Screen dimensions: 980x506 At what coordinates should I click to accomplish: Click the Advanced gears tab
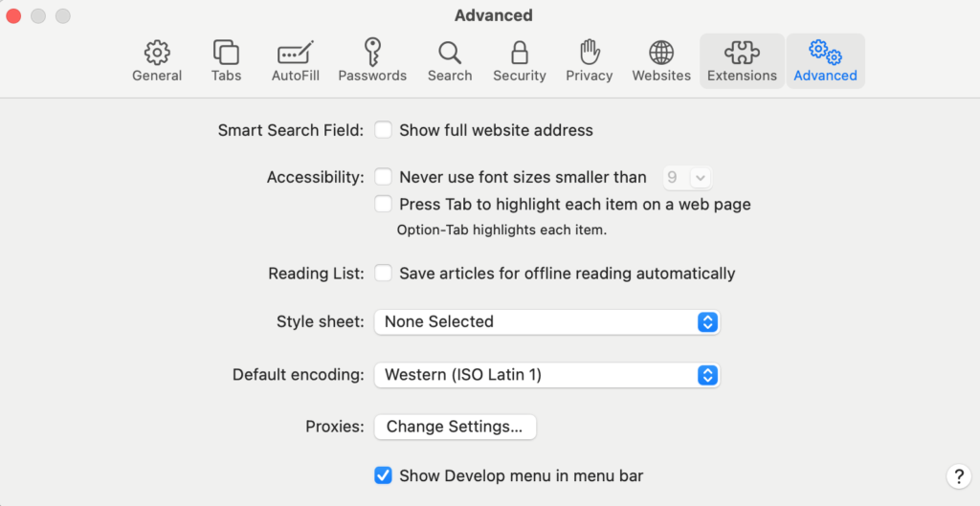coord(826,61)
